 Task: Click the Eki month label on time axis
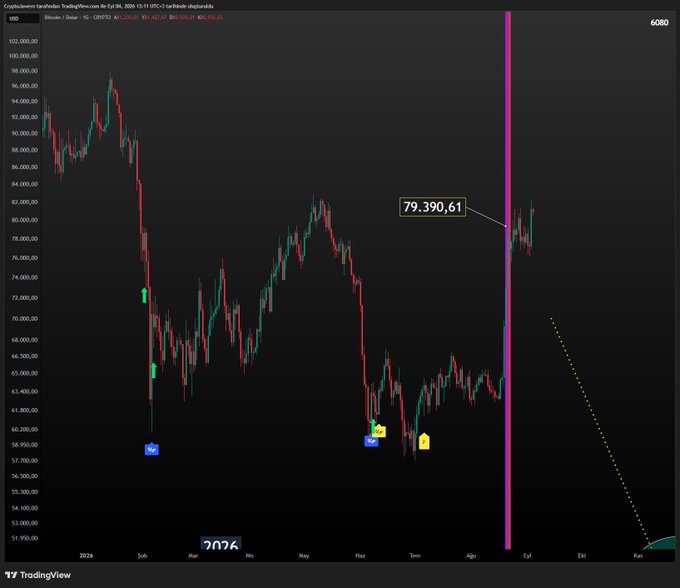tap(582, 555)
